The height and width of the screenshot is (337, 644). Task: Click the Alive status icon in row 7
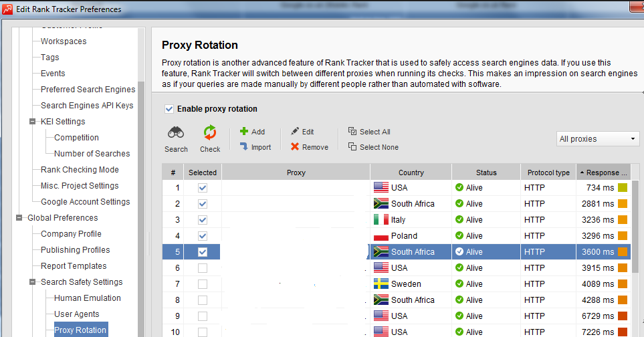tap(459, 284)
